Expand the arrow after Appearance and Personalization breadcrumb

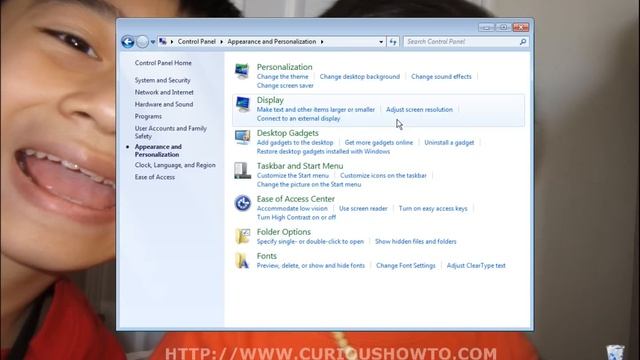tap(322, 42)
